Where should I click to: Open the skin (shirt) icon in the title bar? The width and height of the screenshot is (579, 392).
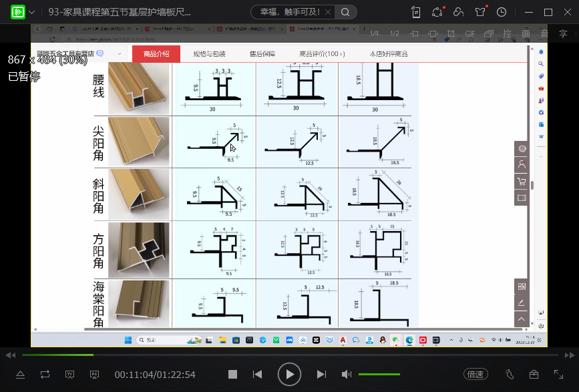tap(480, 12)
